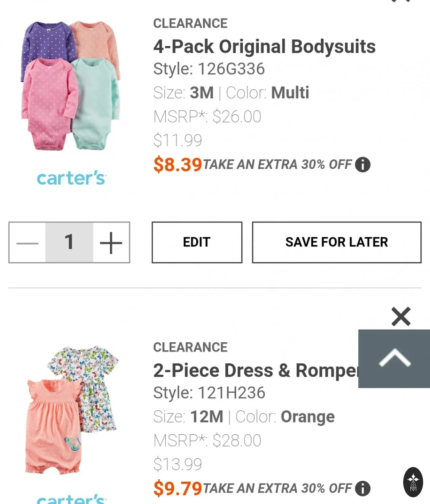This screenshot has height=504, width=430.
Task: Open the 2-Piece Dress & Romper title
Action: point(256,370)
